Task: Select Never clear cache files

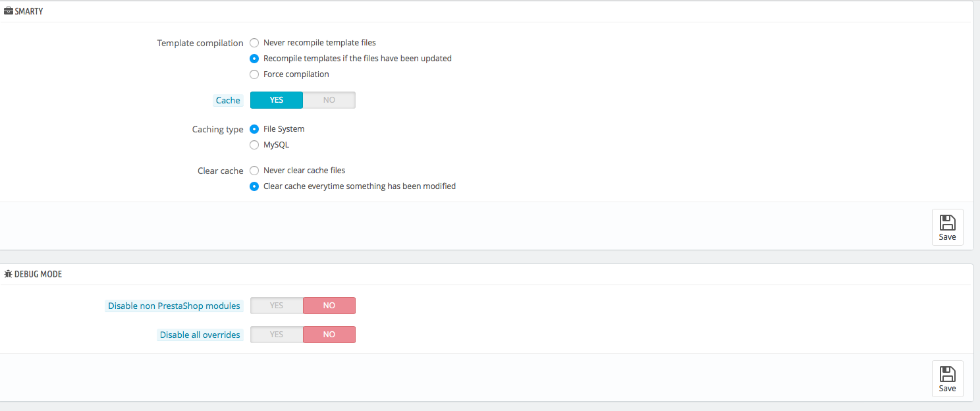Action: point(254,171)
